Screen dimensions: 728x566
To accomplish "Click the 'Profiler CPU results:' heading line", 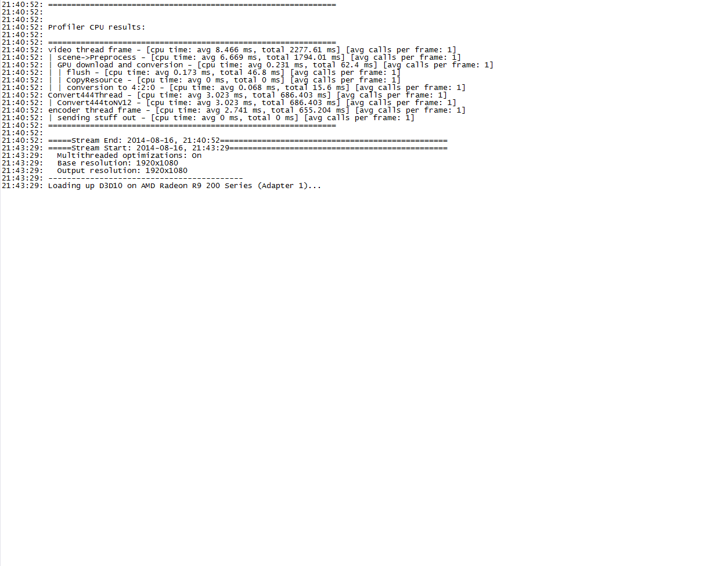I will [96, 27].
